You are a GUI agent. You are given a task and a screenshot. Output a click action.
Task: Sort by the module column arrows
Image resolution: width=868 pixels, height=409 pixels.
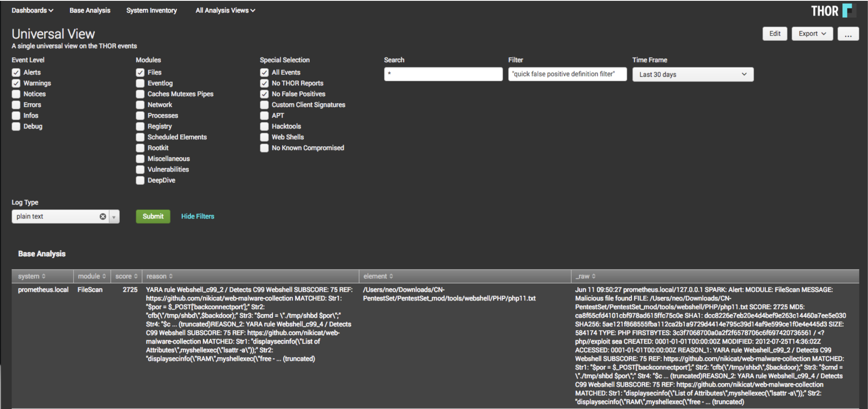click(x=104, y=276)
